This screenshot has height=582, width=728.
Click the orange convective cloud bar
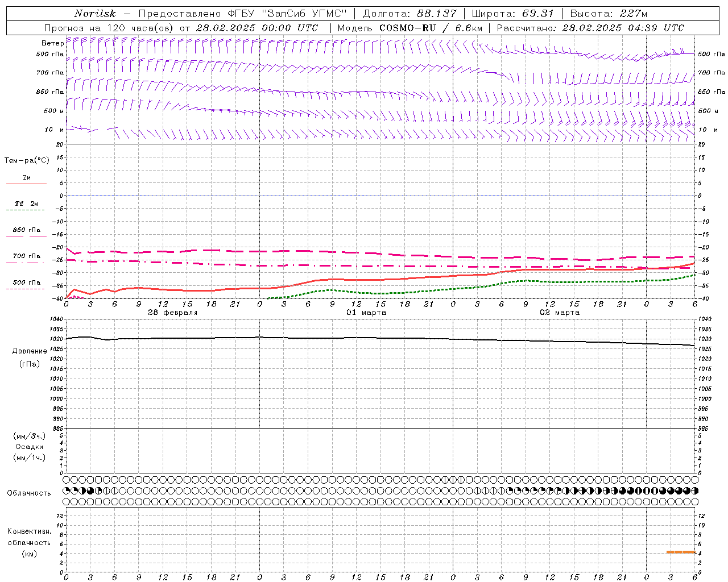(x=681, y=552)
